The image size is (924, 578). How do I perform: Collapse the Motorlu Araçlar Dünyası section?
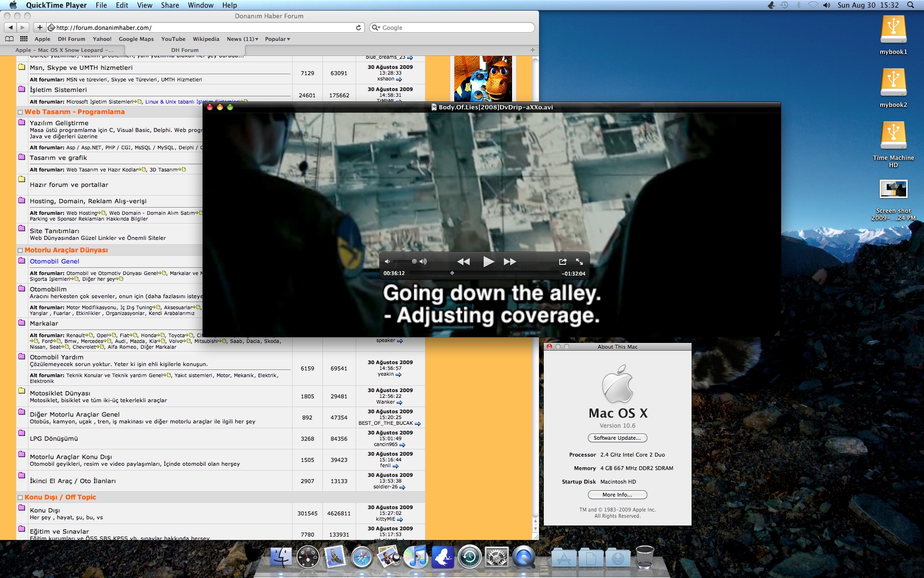coord(20,250)
